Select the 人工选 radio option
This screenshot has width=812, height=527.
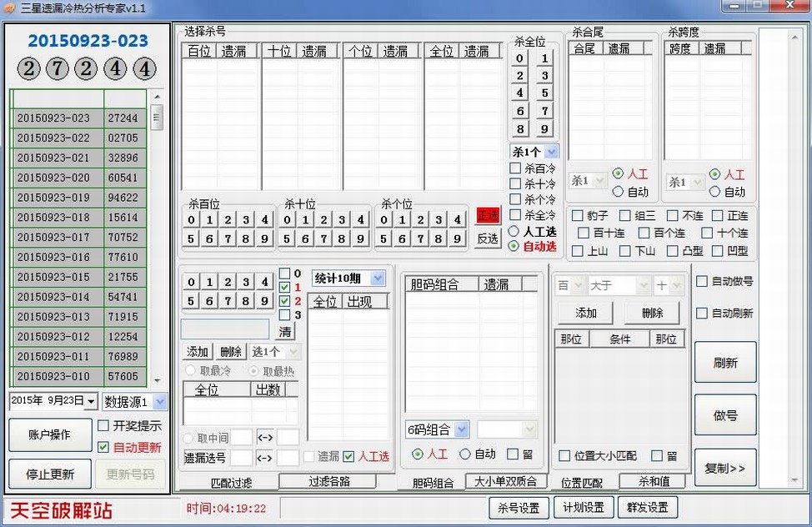pos(514,231)
